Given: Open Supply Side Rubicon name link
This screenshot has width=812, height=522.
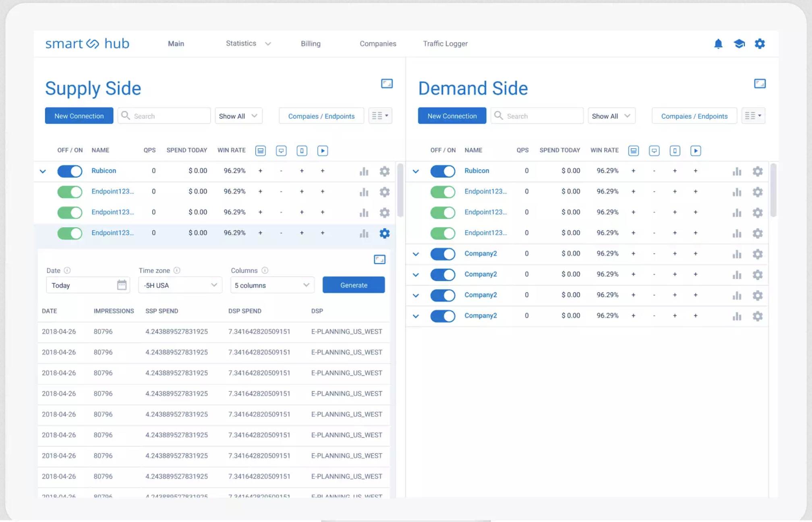Looking at the screenshot, I should 104,171.
